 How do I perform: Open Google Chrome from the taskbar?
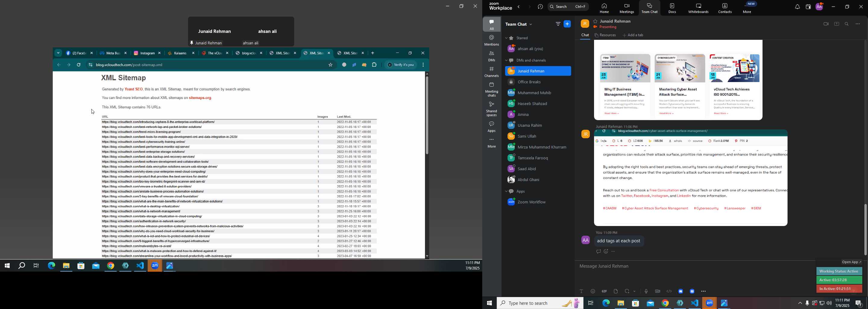click(665, 303)
